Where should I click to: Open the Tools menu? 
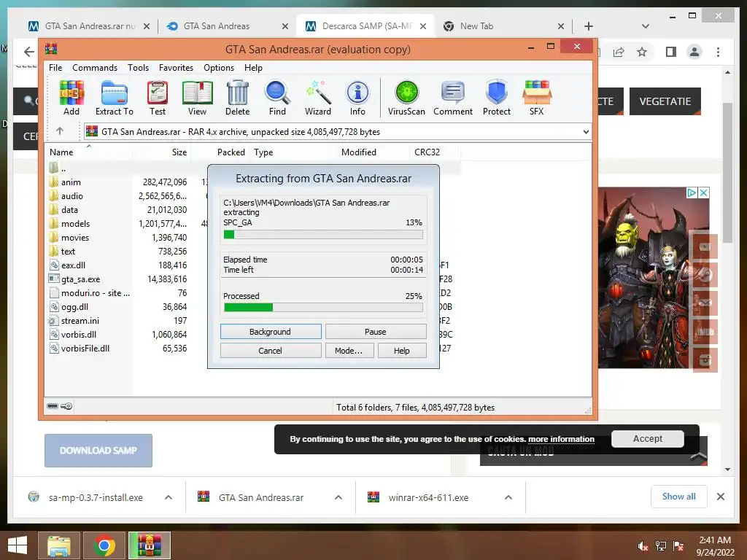(x=138, y=68)
